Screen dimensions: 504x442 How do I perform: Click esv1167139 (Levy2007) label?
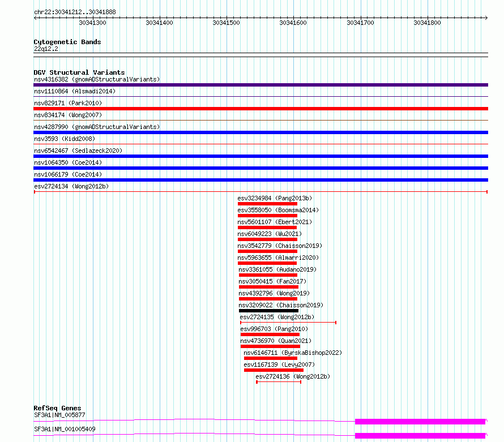point(279,364)
